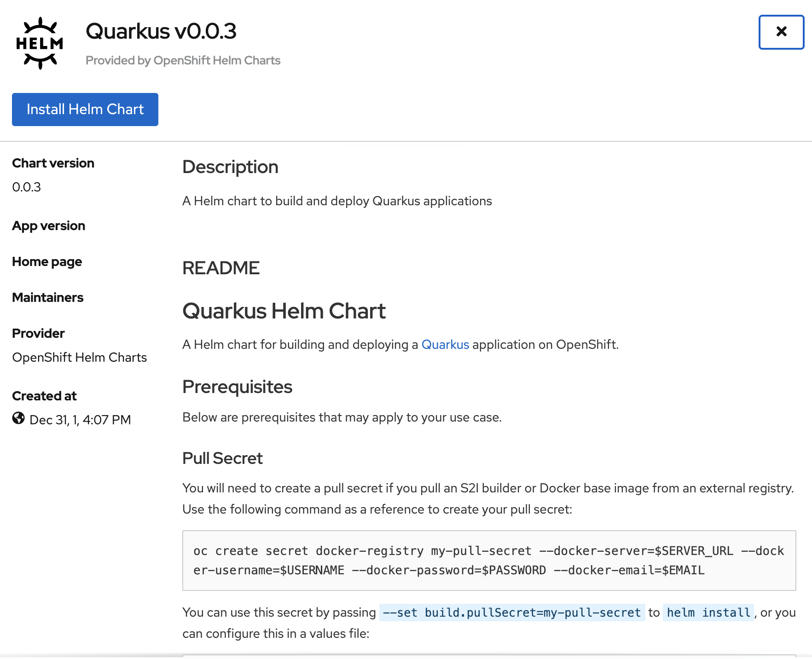This screenshot has height=659, width=812.
Task: Click the Install Helm Chart button
Action: pos(85,109)
